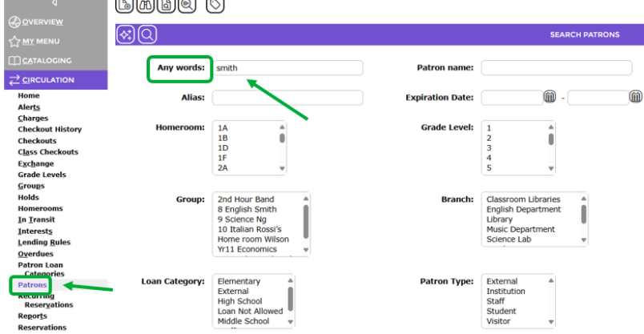Viewport: 644px width, 334px height.
Task: Open the Homerooms page
Action: click(x=40, y=208)
